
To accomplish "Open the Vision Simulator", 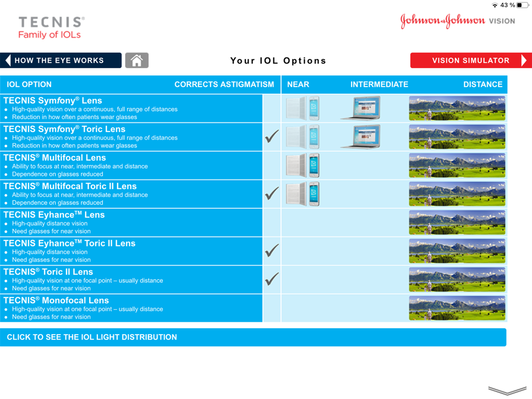I will (x=471, y=61).
